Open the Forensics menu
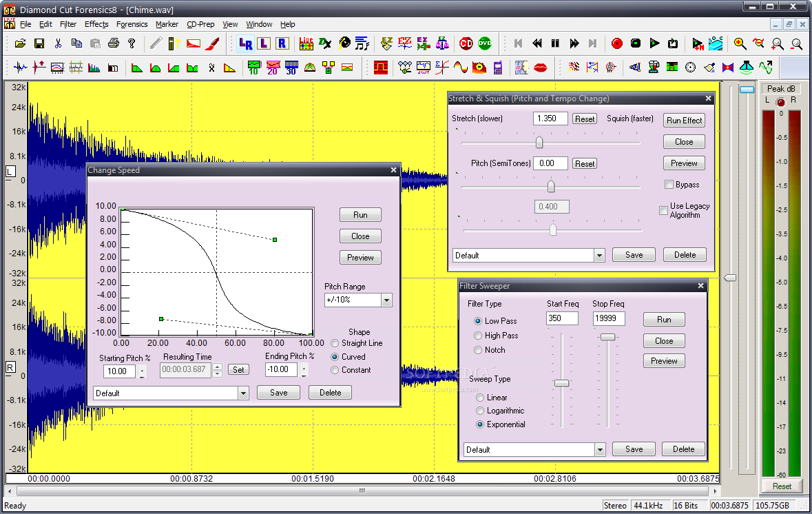Viewport: 812px width, 514px height. tap(132, 24)
